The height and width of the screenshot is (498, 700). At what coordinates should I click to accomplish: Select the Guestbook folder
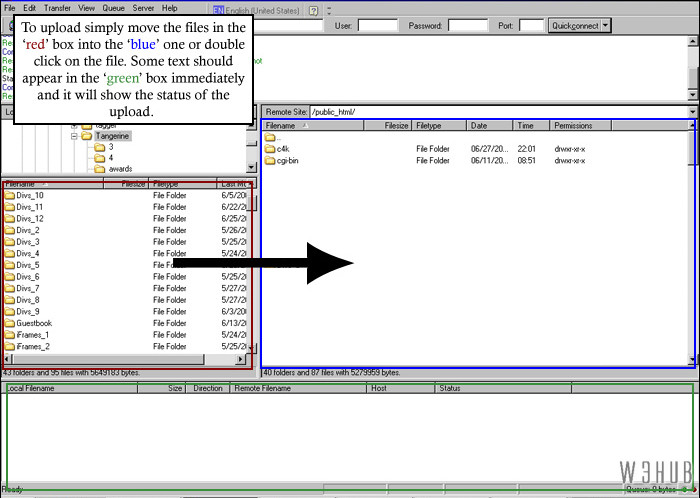34,323
